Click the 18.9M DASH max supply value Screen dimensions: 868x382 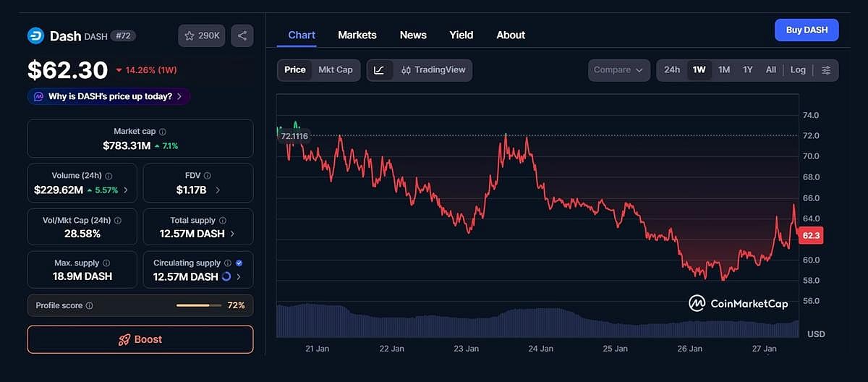[82, 276]
